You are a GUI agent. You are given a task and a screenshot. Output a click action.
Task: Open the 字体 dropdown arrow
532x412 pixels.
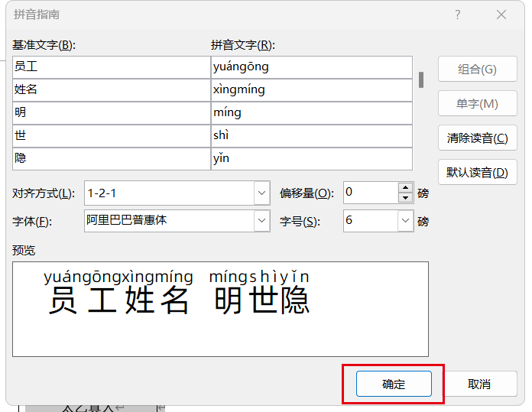pos(261,221)
